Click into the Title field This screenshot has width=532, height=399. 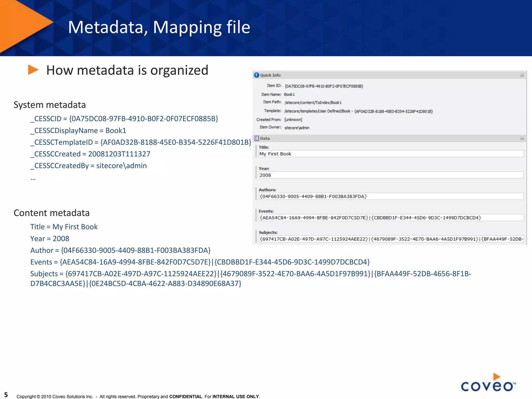(x=391, y=154)
